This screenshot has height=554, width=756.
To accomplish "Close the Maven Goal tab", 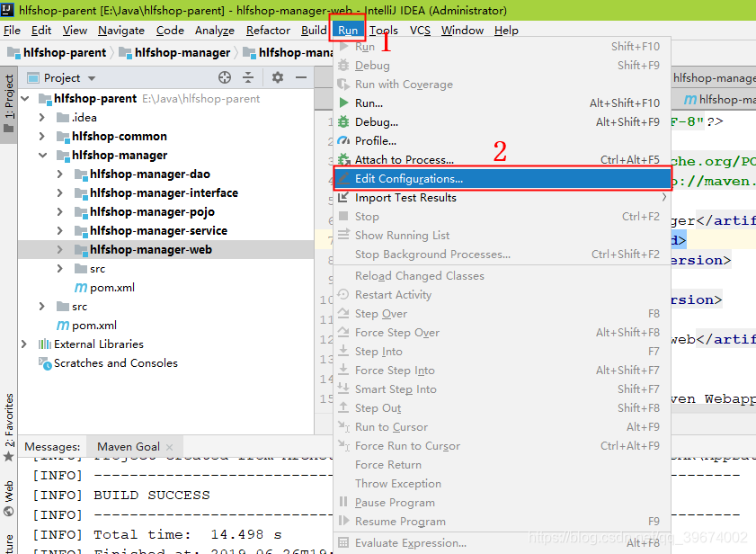I will click(170, 447).
